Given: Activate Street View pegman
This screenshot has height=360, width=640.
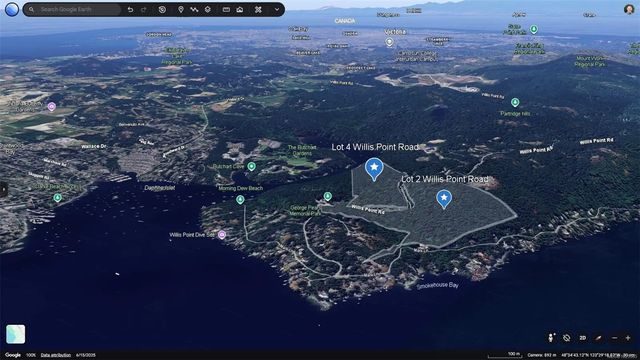Looking at the screenshot, I should click(551, 338).
